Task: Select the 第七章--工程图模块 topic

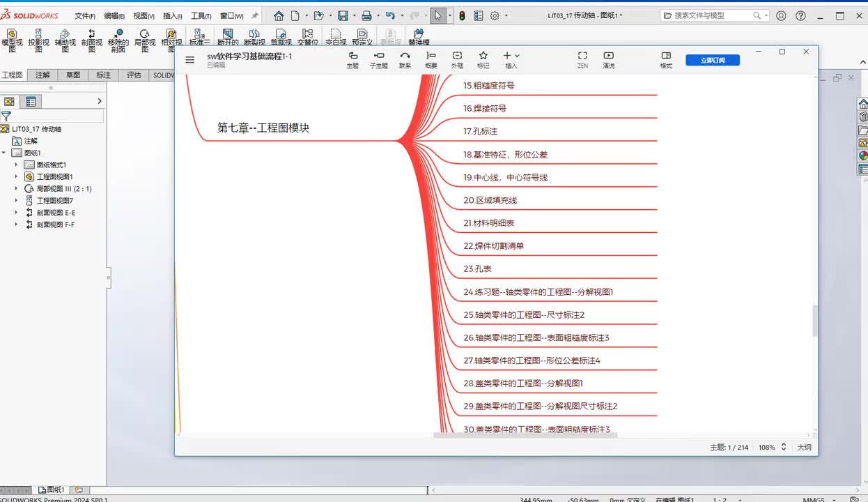Action: [263, 128]
